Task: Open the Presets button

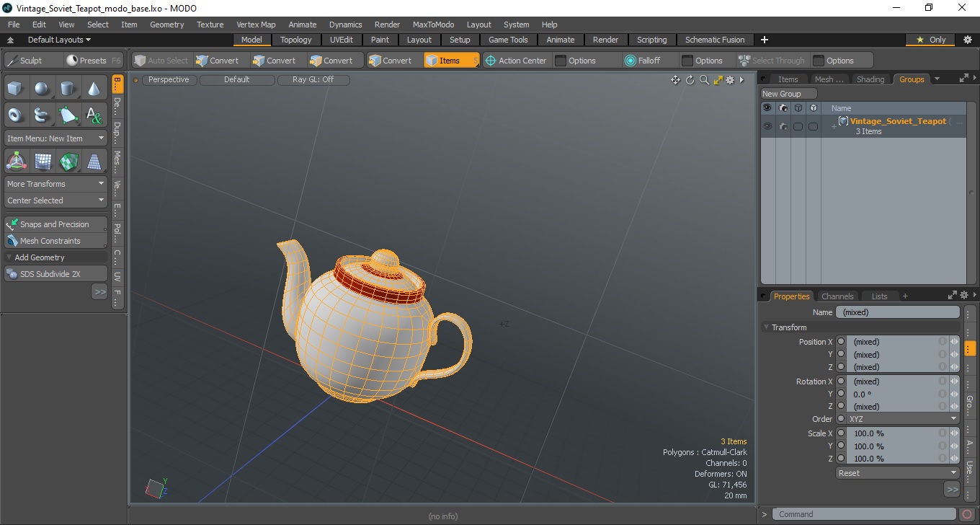Action: click(x=92, y=61)
